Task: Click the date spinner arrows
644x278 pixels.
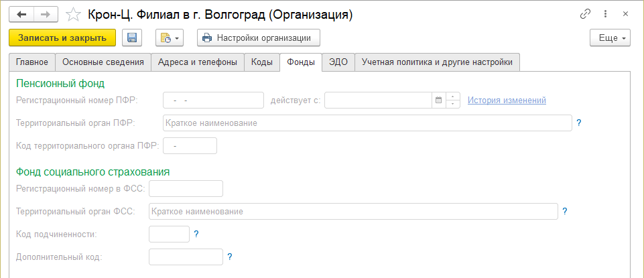Action: (x=453, y=100)
